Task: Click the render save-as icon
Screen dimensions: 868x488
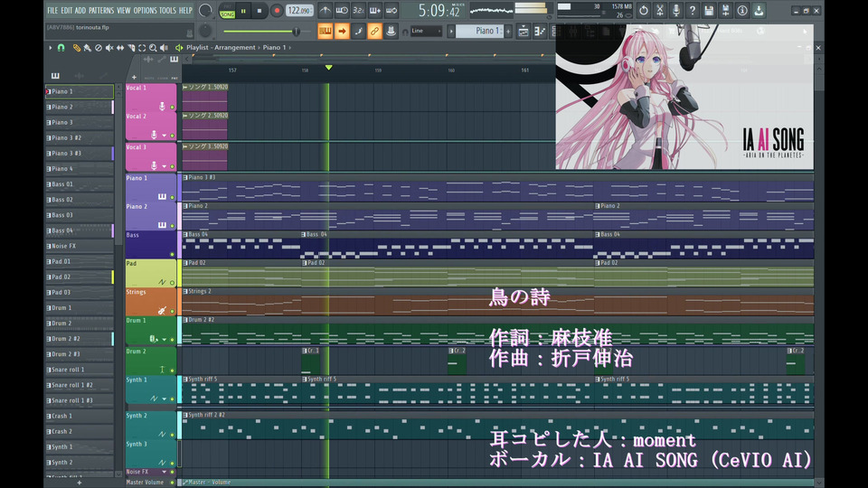Action: (x=726, y=10)
